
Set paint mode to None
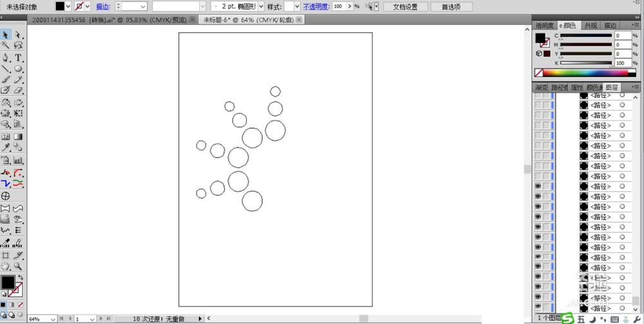click(20, 305)
